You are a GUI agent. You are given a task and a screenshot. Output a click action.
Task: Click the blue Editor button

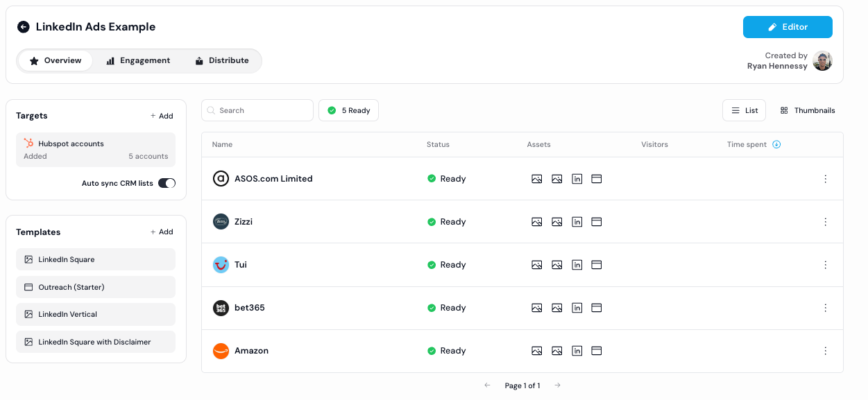coord(788,27)
